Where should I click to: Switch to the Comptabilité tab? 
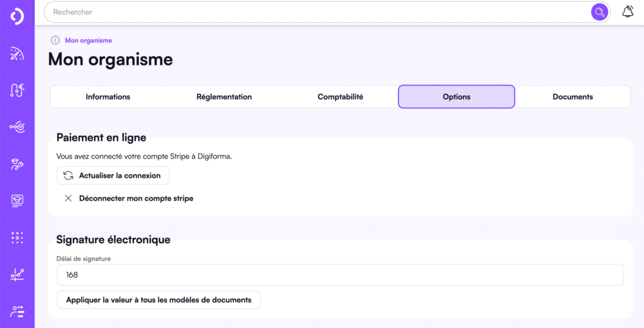point(340,97)
